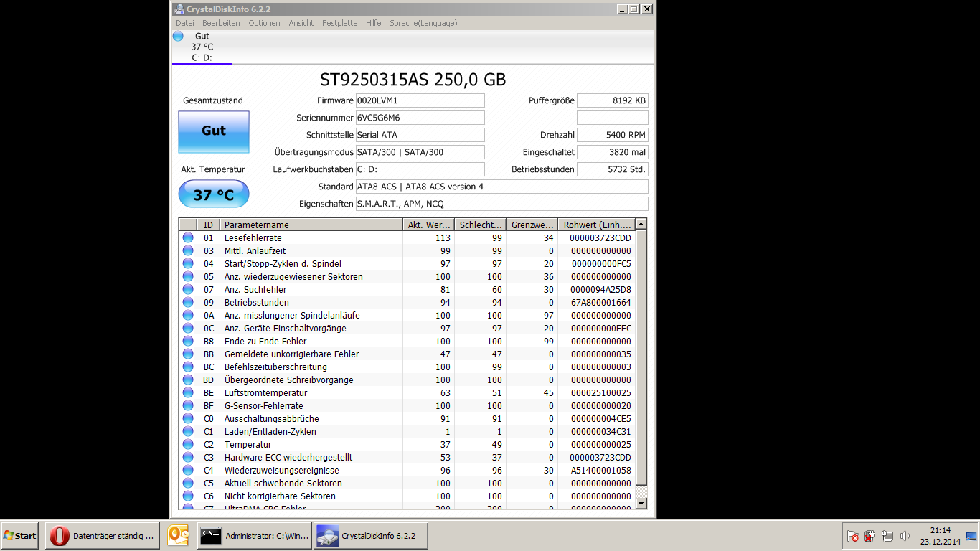Click status icon for Betriebsstunden attribute row
The width and height of the screenshot is (980, 551).
pyautogui.click(x=188, y=302)
